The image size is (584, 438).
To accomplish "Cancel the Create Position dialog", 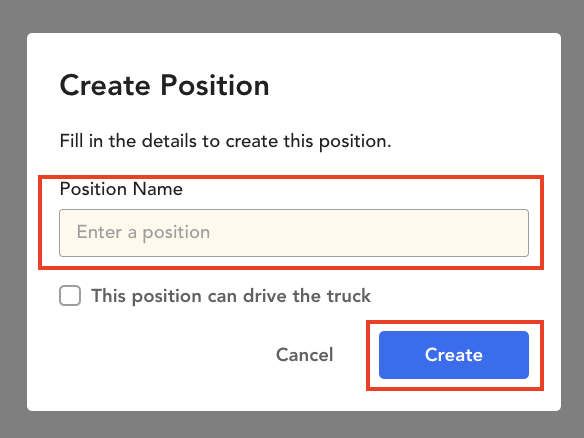I will [304, 355].
